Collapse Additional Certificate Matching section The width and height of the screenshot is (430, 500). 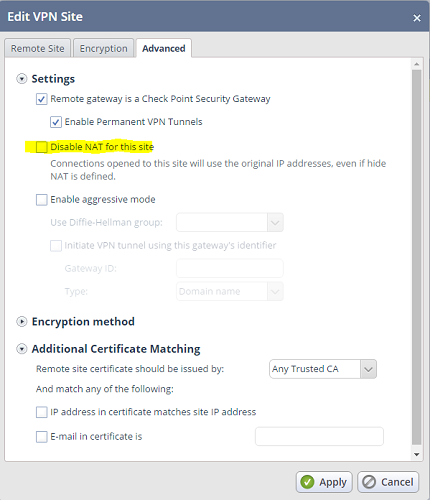coord(22,349)
